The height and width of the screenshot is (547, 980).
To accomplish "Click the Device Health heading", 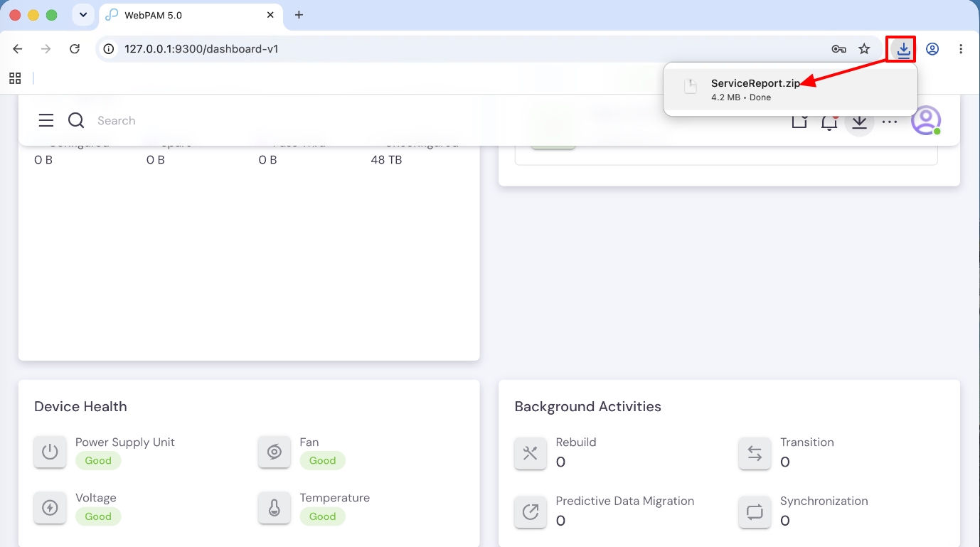I will 80,407.
